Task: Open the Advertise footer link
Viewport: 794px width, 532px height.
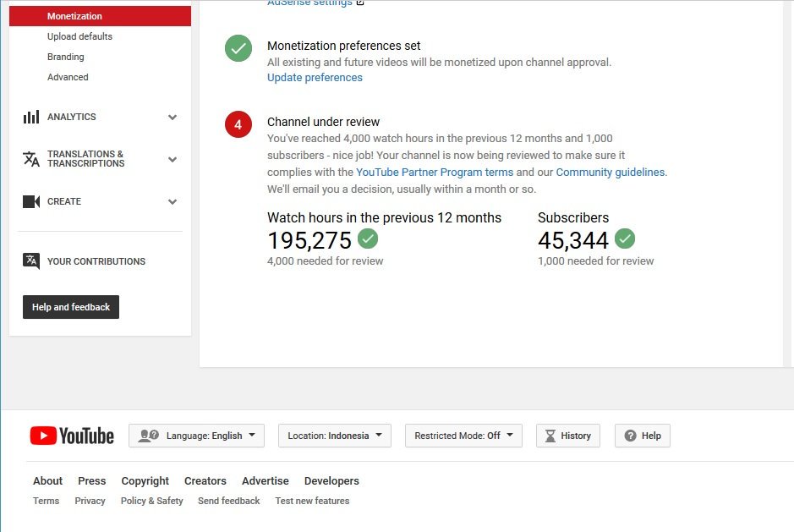Action: pos(266,480)
